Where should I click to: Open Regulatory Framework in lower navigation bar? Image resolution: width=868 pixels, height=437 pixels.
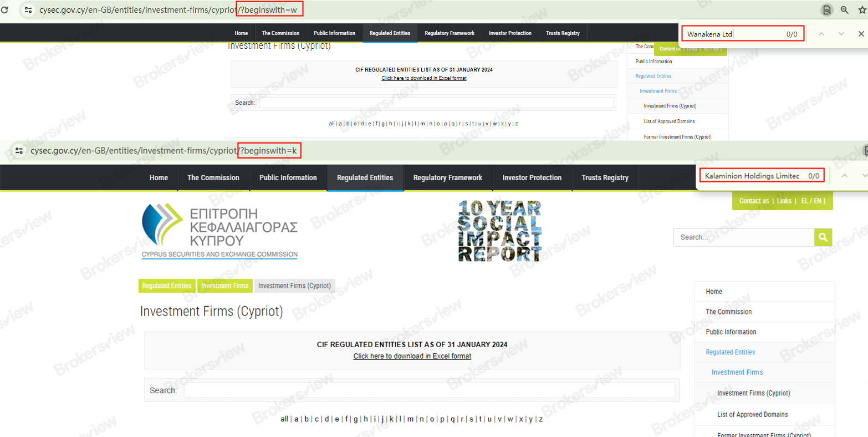[448, 178]
